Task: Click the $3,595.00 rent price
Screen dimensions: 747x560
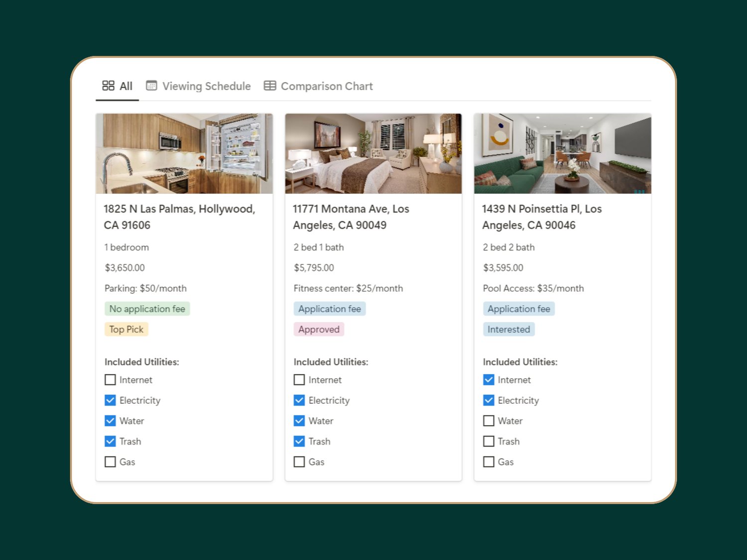Action: click(x=503, y=268)
